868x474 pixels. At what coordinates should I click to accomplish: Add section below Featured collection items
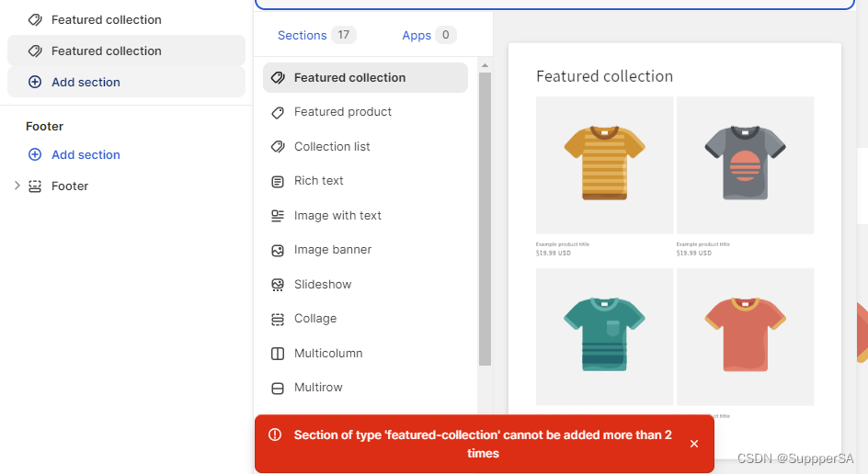pyautogui.click(x=86, y=82)
